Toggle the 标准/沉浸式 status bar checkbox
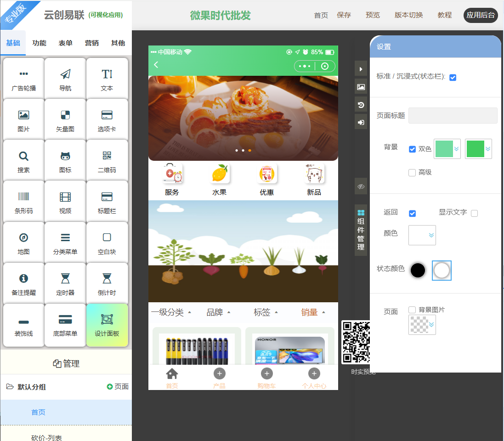The width and height of the screenshot is (504, 441). 453,77
